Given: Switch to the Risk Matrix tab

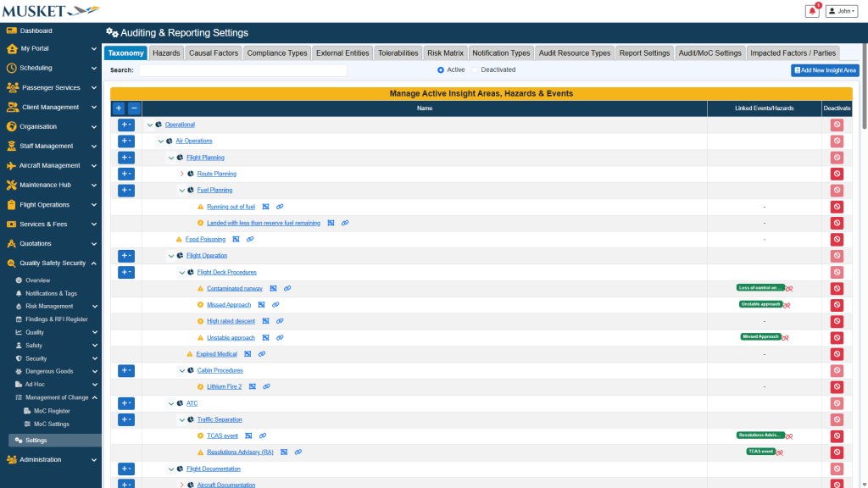Looking at the screenshot, I should pos(445,53).
